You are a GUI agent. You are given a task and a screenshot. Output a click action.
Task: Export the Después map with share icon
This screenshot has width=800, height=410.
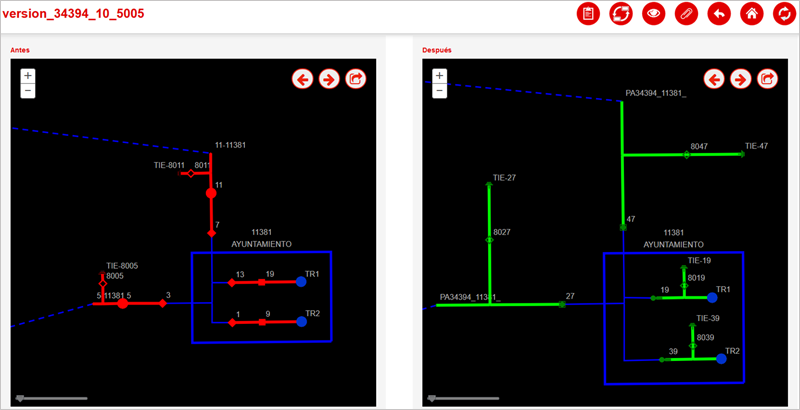pos(767,79)
